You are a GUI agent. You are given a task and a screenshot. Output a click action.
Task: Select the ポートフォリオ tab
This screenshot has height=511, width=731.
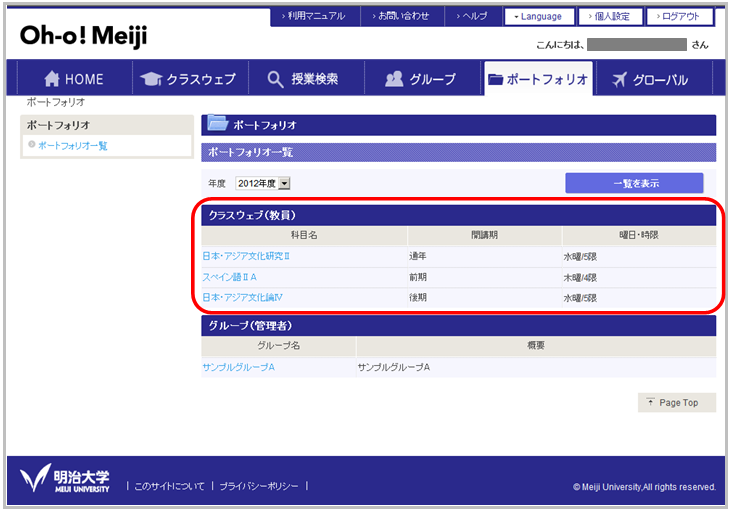click(538, 79)
